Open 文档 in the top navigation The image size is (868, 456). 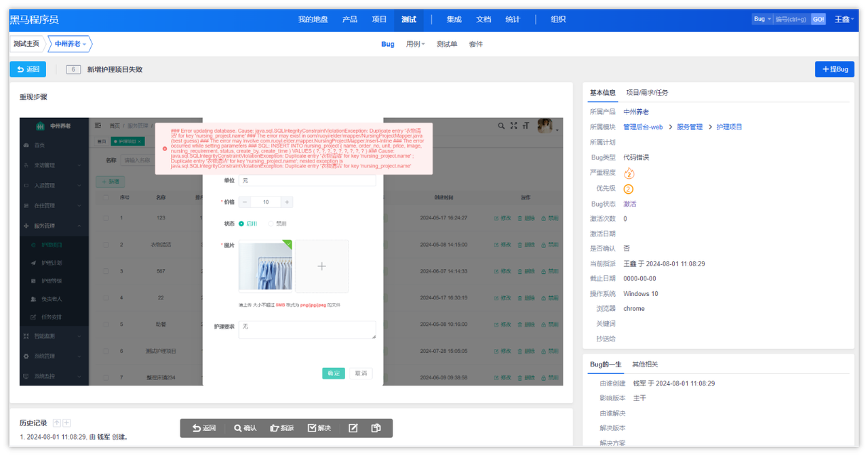coord(484,19)
